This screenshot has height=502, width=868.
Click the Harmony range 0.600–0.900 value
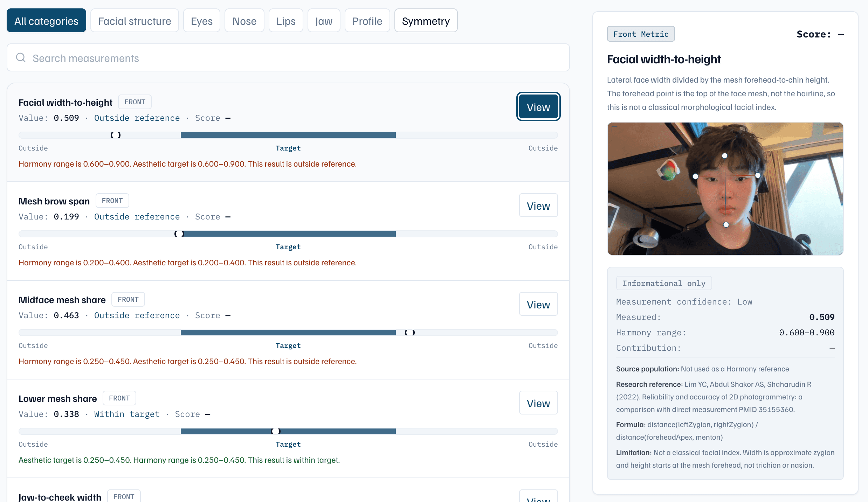pos(807,333)
